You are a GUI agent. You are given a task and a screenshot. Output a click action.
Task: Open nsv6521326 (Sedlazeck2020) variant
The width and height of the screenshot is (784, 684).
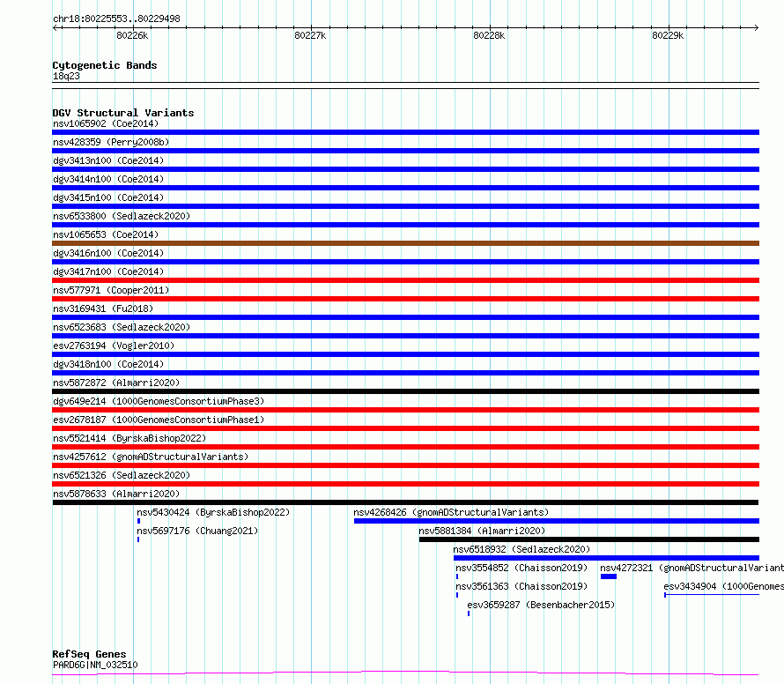[122, 475]
